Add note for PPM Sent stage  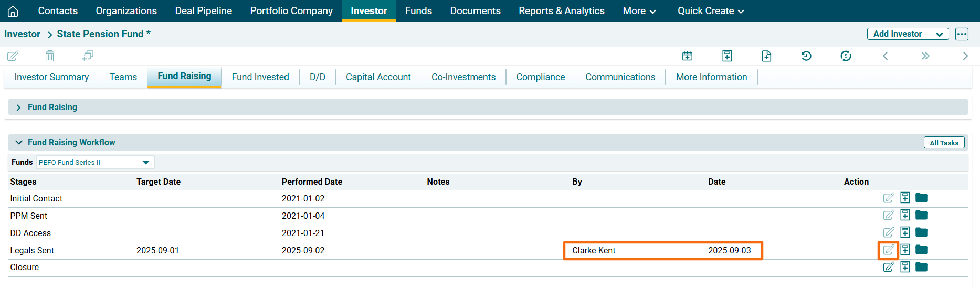tap(905, 215)
